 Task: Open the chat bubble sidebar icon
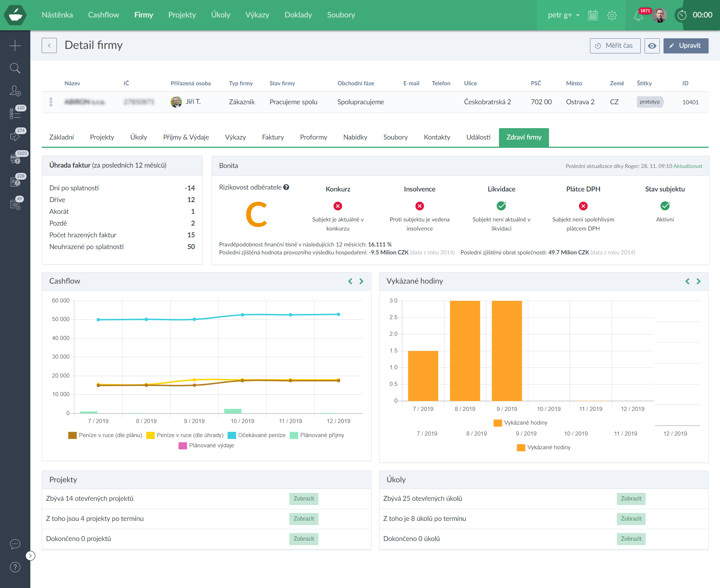[x=15, y=544]
